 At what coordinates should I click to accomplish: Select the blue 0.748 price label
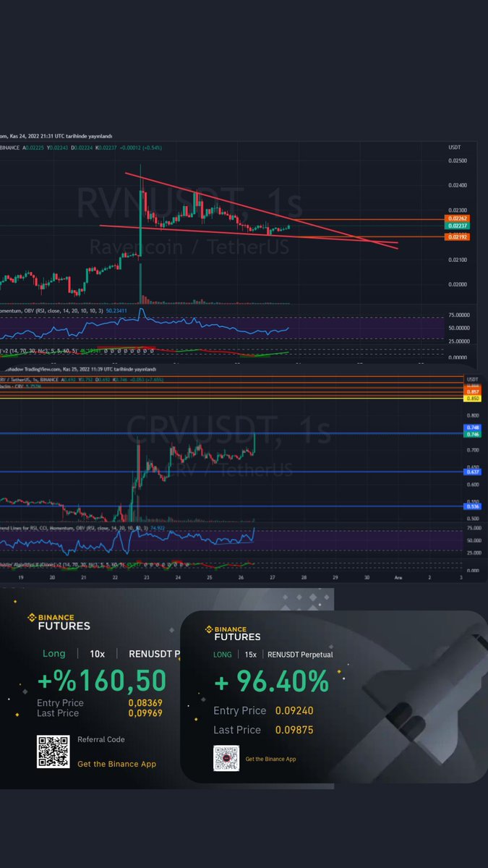474,428
